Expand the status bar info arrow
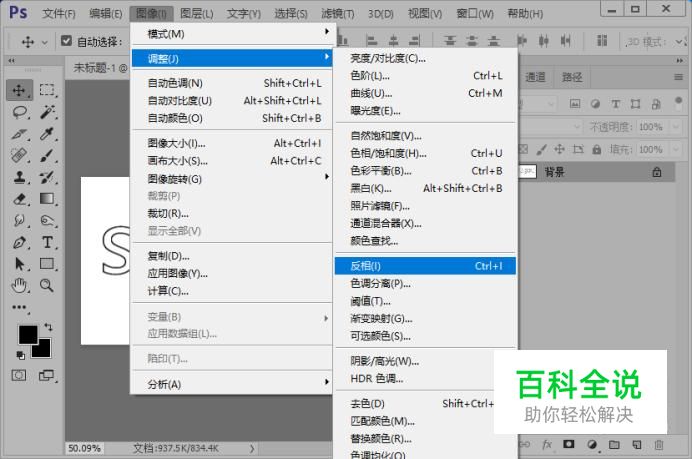 pyautogui.click(x=252, y=448)
